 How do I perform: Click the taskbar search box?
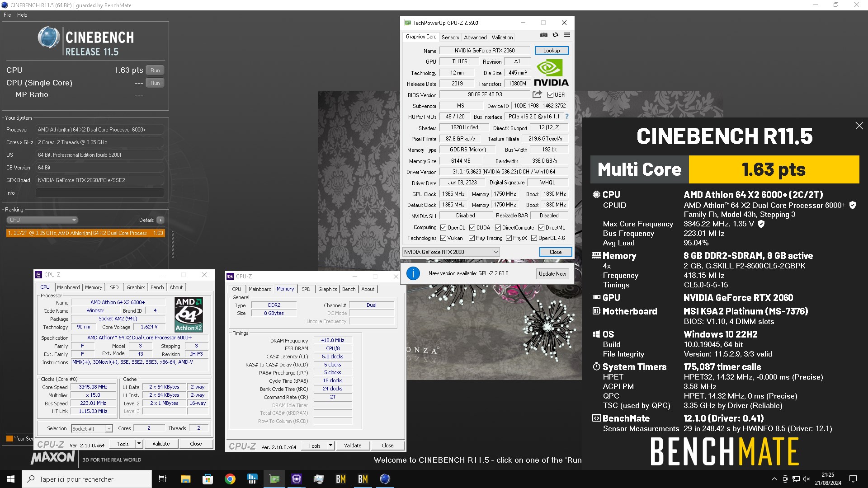coord(87,479)
